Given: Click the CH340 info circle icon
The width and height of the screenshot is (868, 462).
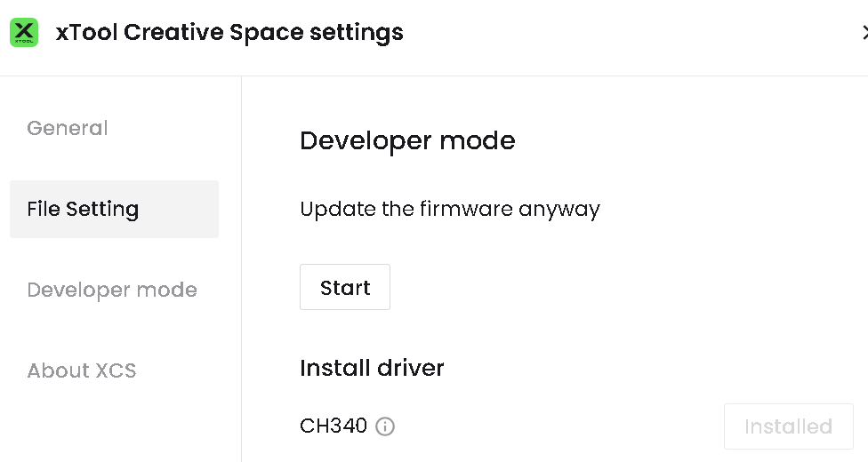Looking at the screenshot, I should pos(385,426).
